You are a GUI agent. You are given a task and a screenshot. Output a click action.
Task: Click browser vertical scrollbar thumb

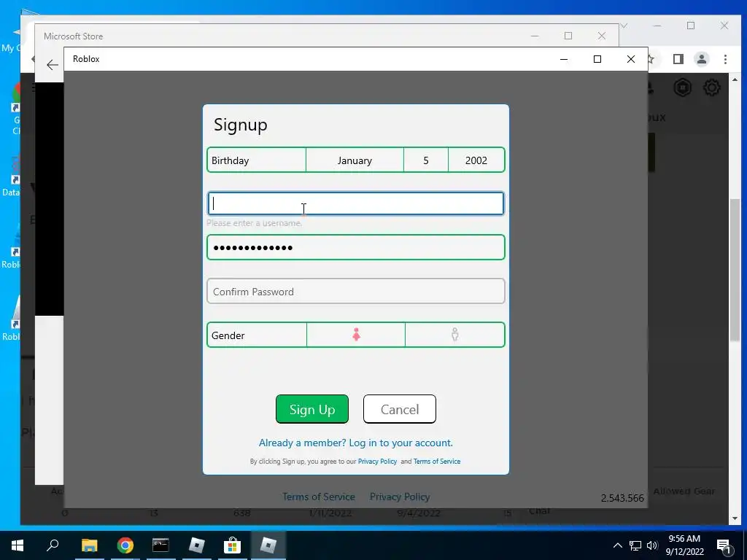click(735, 270)
